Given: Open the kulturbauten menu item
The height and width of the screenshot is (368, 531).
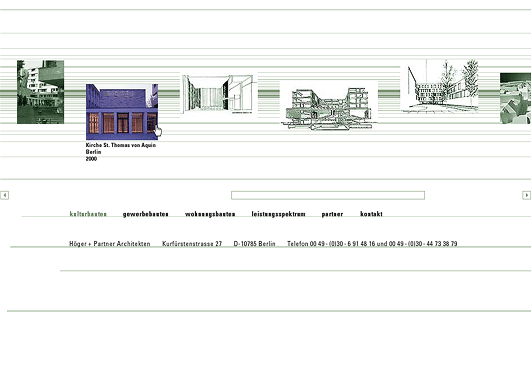Looking at the screenshot, I should click(x=88, y=214).
